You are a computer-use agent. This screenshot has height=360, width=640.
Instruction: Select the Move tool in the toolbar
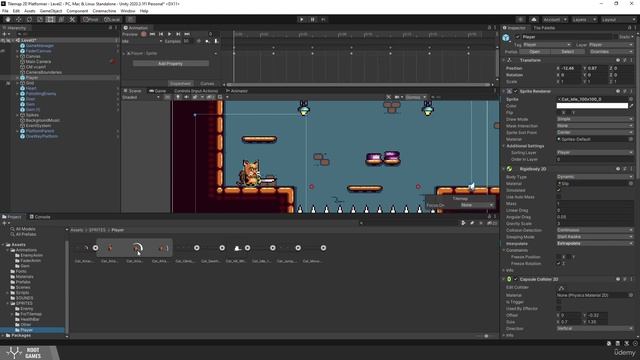[18, 19]
